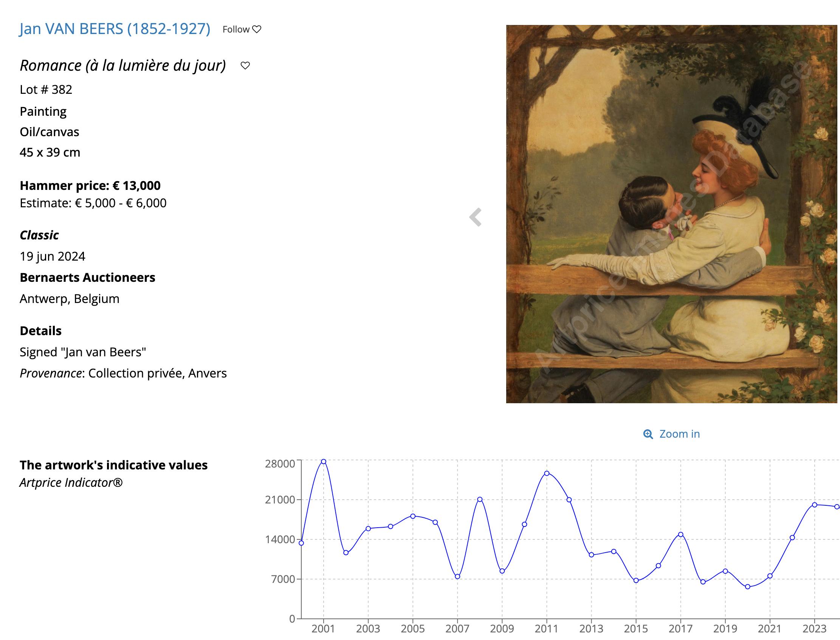Click the 'Lot # 382' text
This screenshot has width=840, height=640.
click(46, 90)
